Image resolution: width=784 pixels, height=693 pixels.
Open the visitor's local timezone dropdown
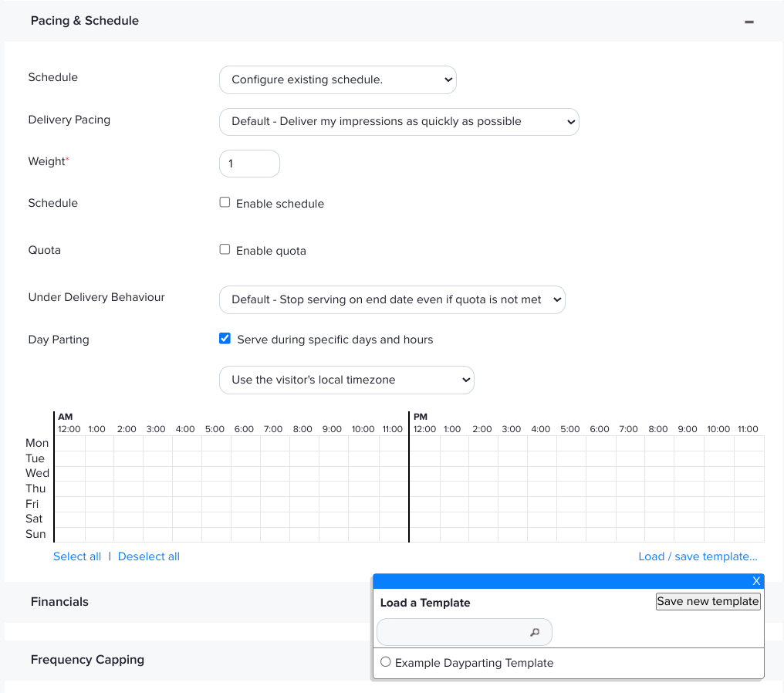346,380
